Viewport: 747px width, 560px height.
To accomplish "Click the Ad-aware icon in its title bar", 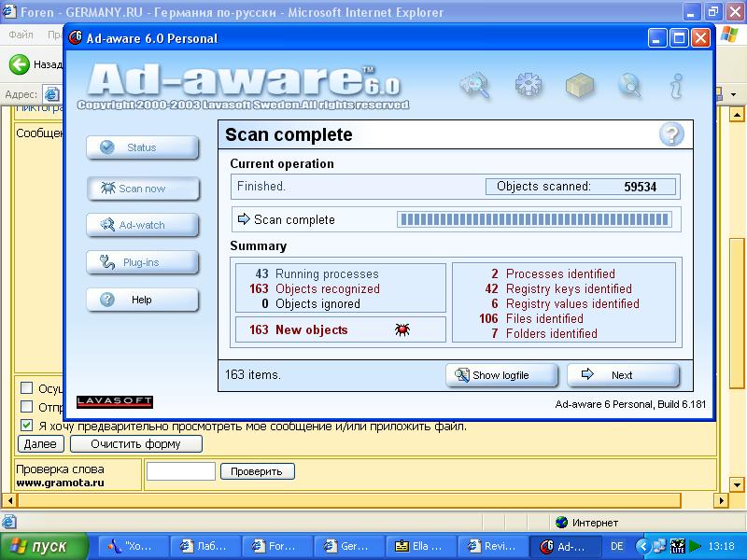I will (76, 37).
